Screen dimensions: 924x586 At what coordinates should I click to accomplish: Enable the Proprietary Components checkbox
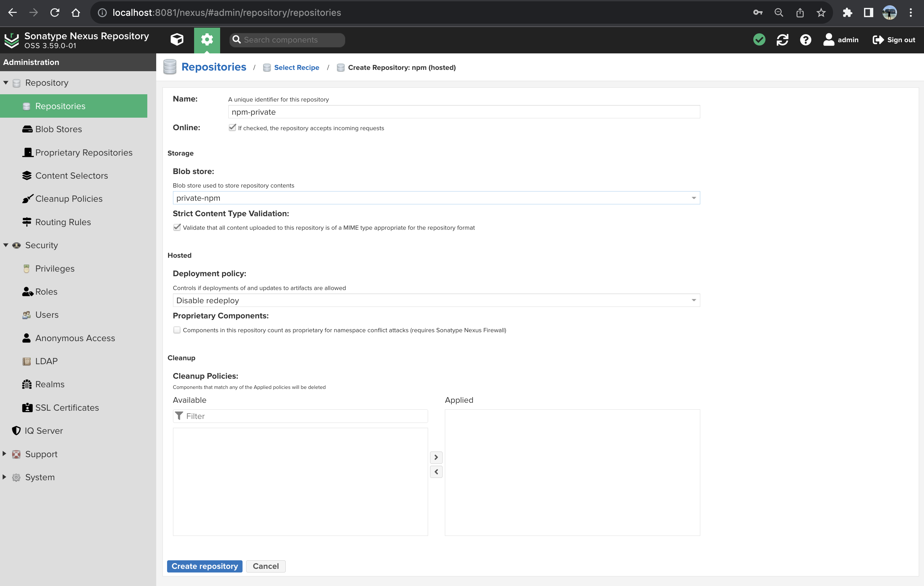177,330
